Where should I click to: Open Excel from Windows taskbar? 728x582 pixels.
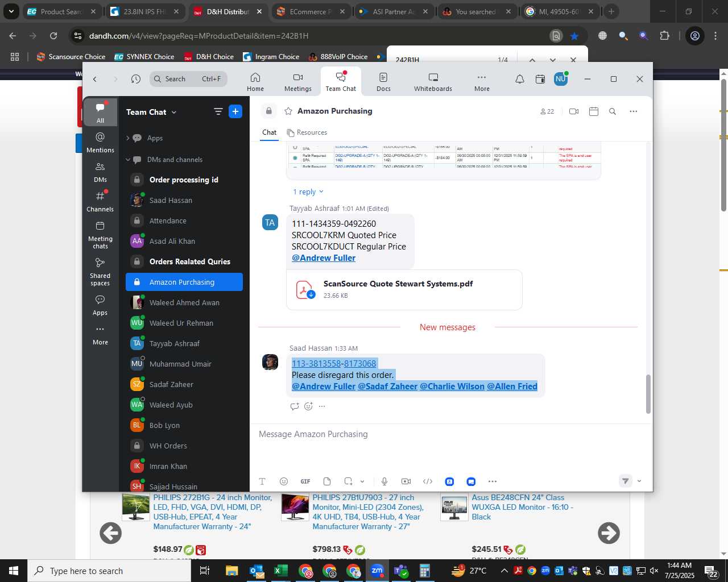tap(280, 571)
